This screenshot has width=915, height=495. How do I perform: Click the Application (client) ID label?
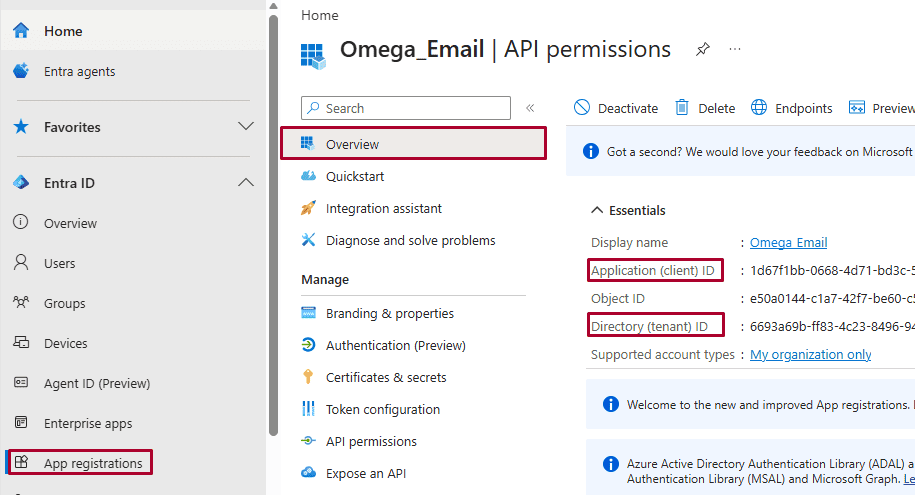[652, 270]
